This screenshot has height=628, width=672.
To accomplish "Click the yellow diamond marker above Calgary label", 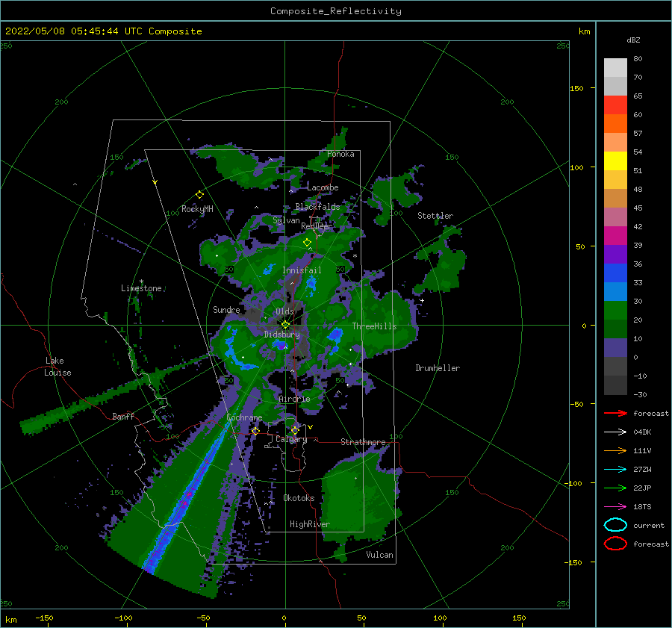I will 295,430.
